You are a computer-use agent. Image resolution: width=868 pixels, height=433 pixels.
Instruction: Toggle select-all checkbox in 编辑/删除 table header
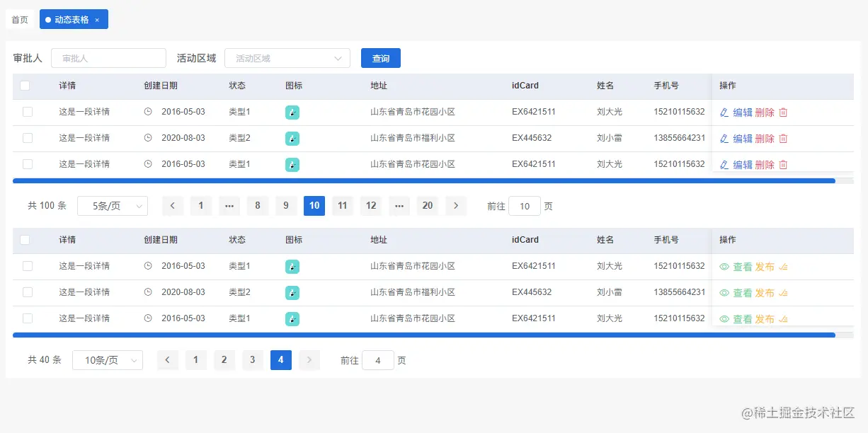[25, 86]
